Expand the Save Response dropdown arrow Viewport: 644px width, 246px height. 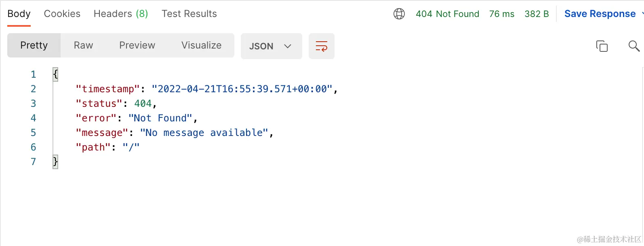click(x=642, y=14)
